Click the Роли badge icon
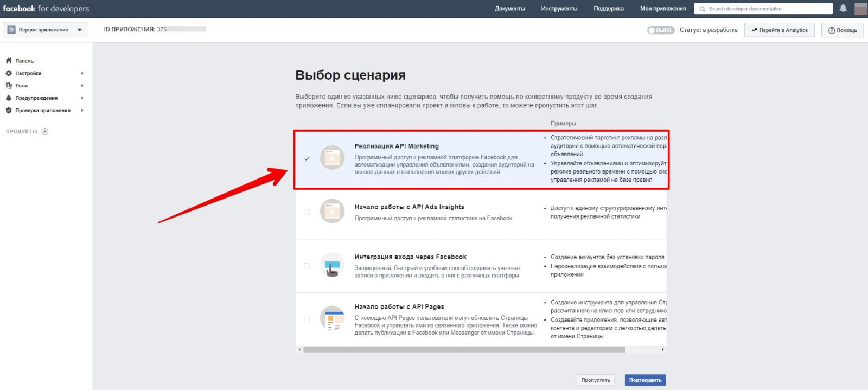868x390 pixels. tap(9, 86)
